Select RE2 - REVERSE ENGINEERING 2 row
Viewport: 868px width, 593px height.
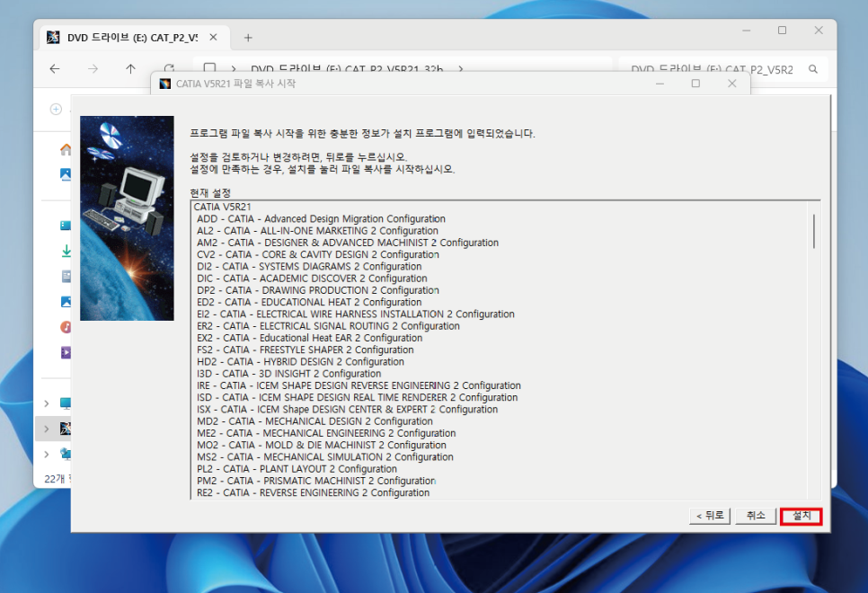click(x=313, y=492)
